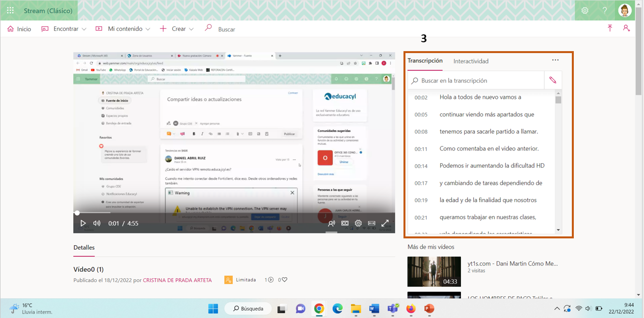The width and height of the screenshot is (644, 318).
Task: Jump to transcript line at 00:02
Action: tap(421, 97)
